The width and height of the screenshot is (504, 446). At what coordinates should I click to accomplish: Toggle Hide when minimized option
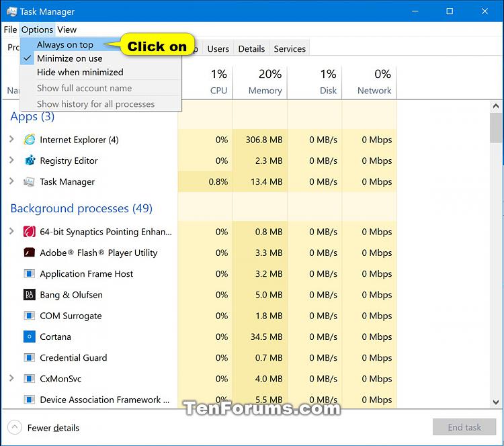coord(80,73)
